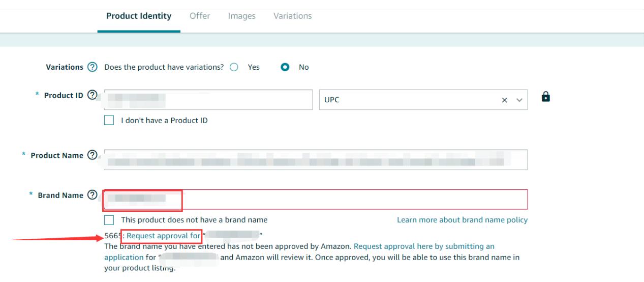Expand the UPC dropdown arrow

coord(519,100)
